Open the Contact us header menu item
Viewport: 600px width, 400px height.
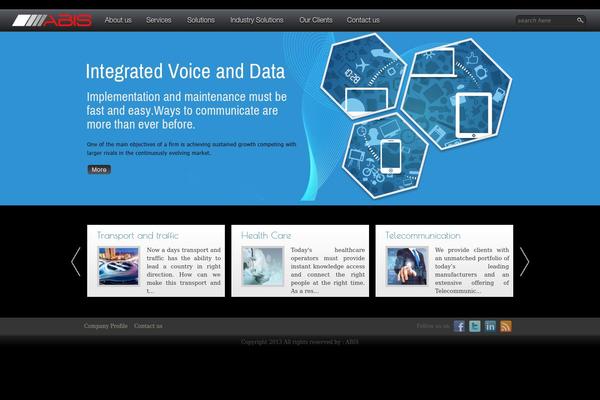363,20
